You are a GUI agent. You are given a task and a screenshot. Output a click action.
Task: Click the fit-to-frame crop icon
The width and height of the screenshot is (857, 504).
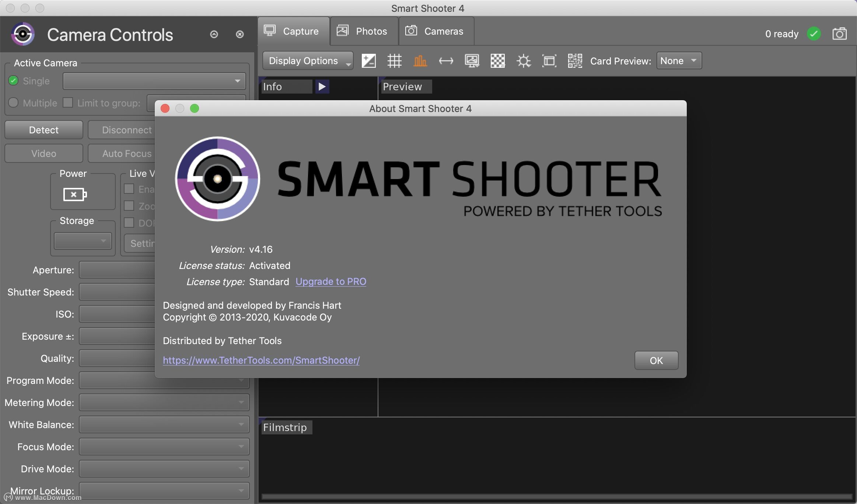pos(549,61)
